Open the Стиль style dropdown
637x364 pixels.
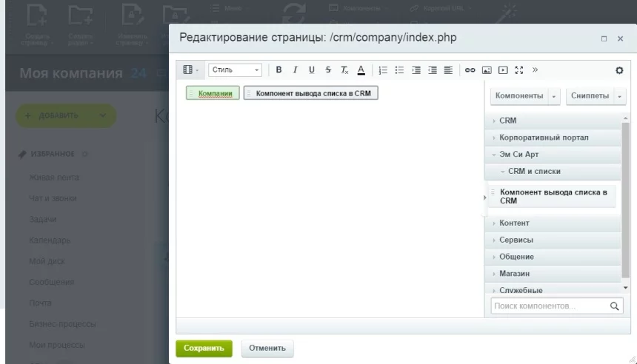tap(235, 70)
